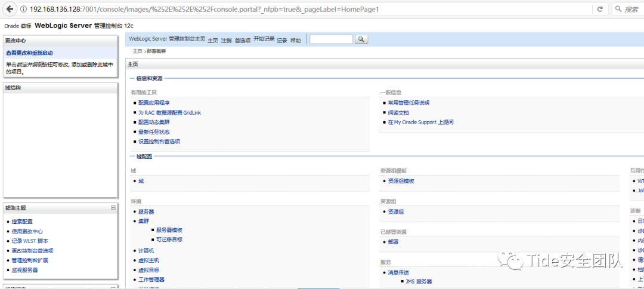Screen dimensions: 644x289
Task: Click 帮助 in the top toolbar
Action: point(296,41)
